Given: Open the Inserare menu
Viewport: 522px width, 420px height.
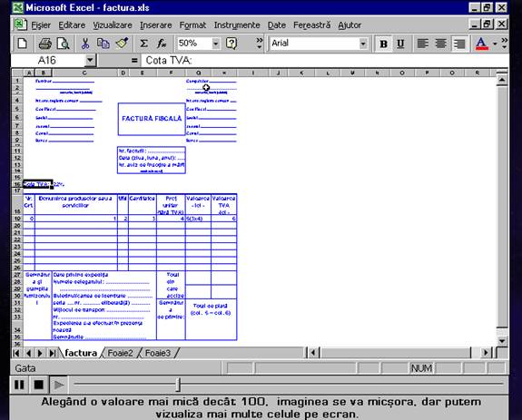Looking at the screenshot, I should tap(156, 25).
